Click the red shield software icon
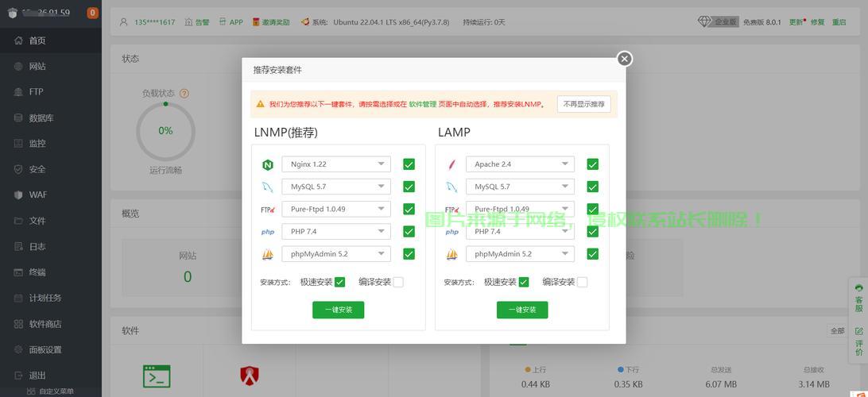This screenshot has width=868, height=397. tap(250, 376)
